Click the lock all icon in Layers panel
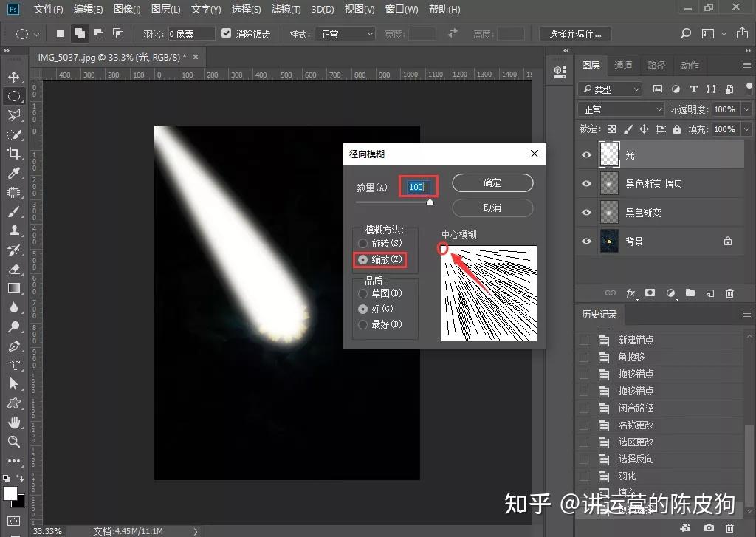The height and width of the screenshot is (537, 756). (677, 129)
